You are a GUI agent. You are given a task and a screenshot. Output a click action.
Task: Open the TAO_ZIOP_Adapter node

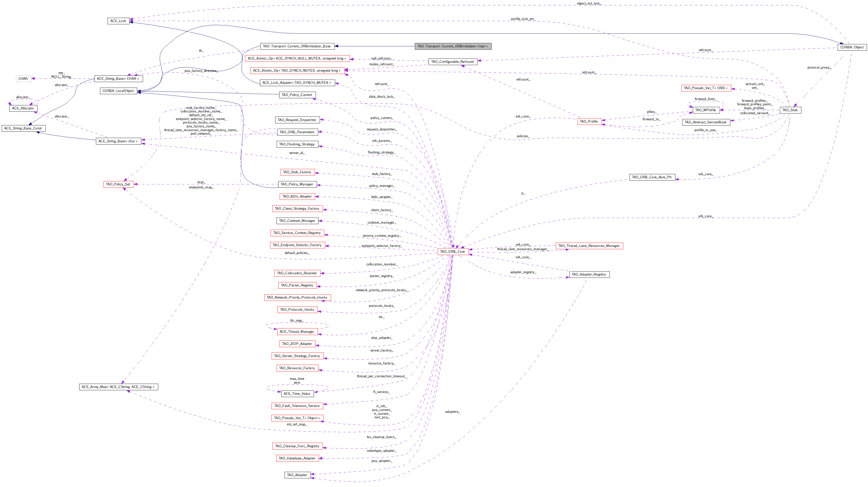[297, 344]
